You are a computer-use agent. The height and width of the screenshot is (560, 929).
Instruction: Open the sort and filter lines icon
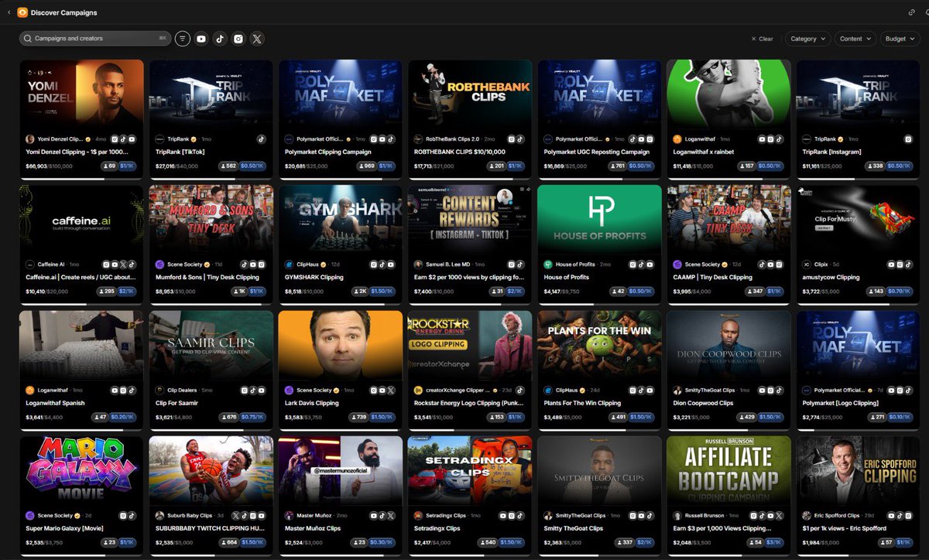pos(183,39)
